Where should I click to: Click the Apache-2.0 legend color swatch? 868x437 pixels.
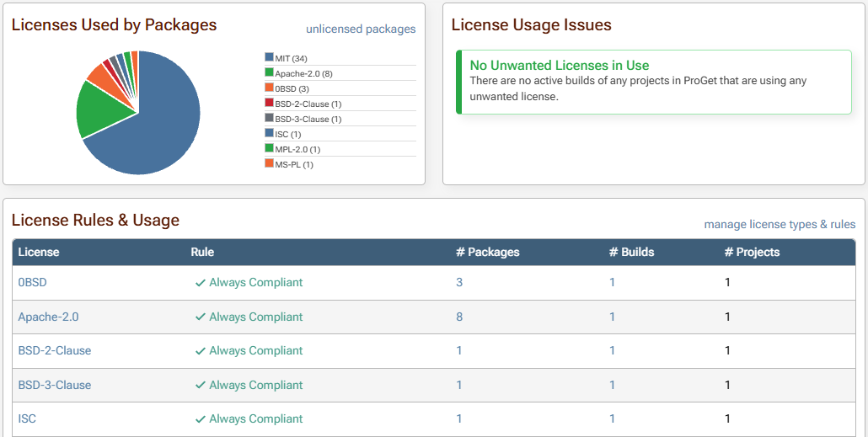pos(269,72)
